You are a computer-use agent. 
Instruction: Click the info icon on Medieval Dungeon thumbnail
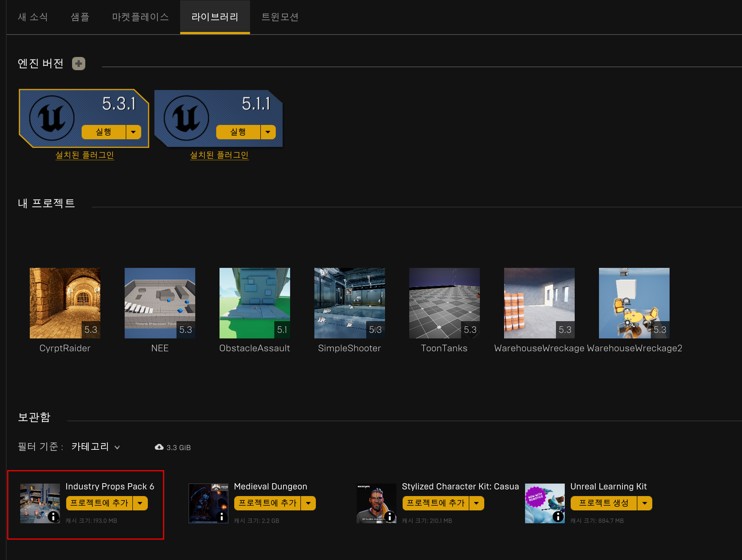click(222, 517)
